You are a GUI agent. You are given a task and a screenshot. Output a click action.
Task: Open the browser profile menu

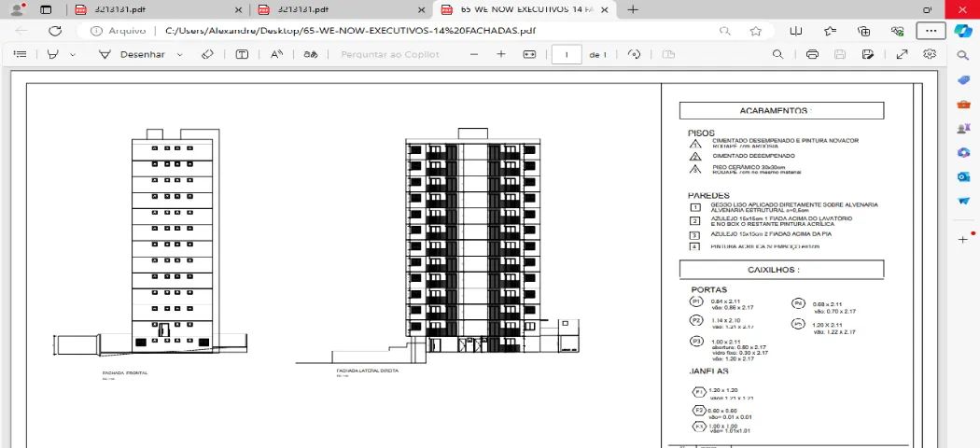tap(18, 9)
